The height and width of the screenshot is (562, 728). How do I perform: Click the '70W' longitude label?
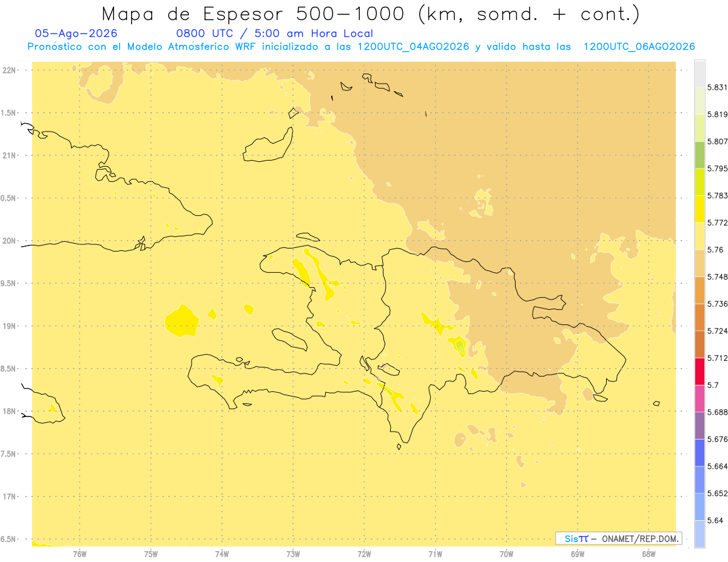507,555
